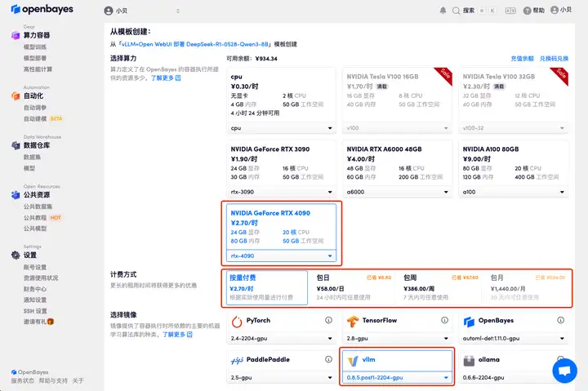Click the 充值余额 link
588x391 pixels.
522,59
